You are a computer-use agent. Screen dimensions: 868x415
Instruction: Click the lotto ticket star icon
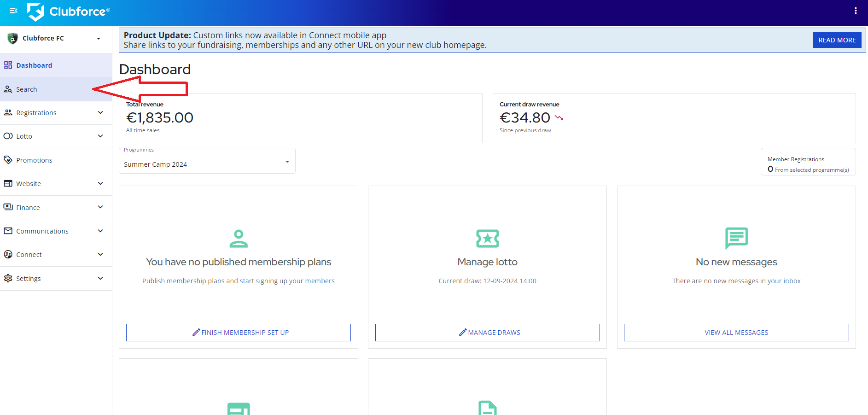pos(488,239)
